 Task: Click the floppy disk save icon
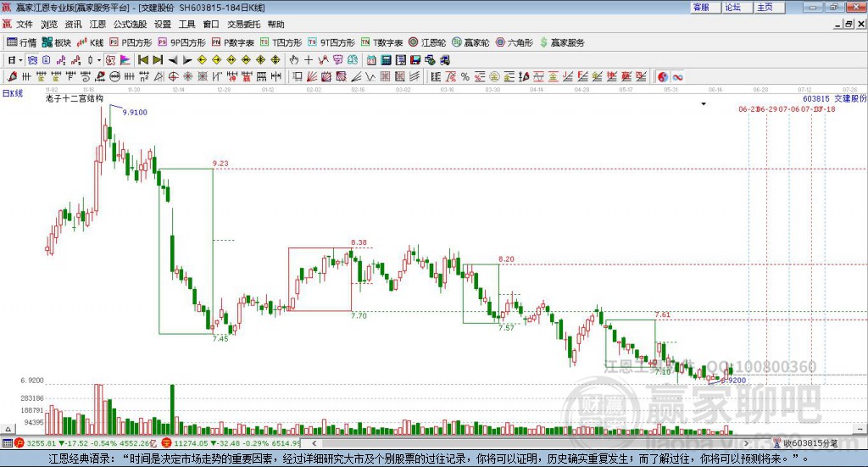415,60
